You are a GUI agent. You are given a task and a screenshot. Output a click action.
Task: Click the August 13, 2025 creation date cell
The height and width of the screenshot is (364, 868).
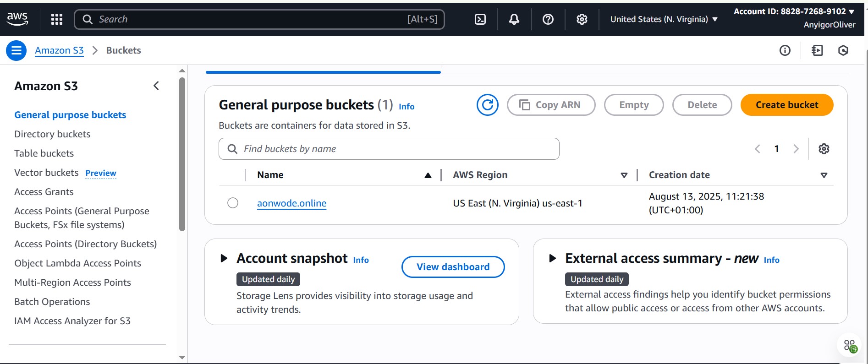(x=706, y=203)
